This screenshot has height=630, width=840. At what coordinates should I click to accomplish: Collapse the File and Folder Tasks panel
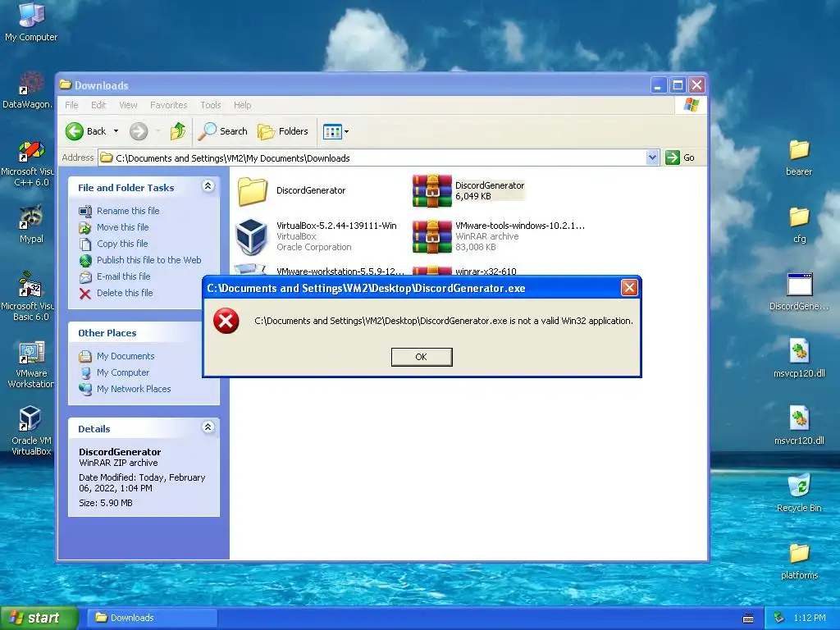[x=208, y=186]
